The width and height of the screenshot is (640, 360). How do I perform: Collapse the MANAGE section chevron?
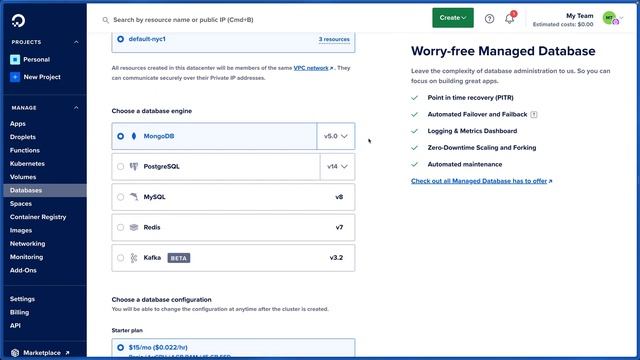pos(76,108)
